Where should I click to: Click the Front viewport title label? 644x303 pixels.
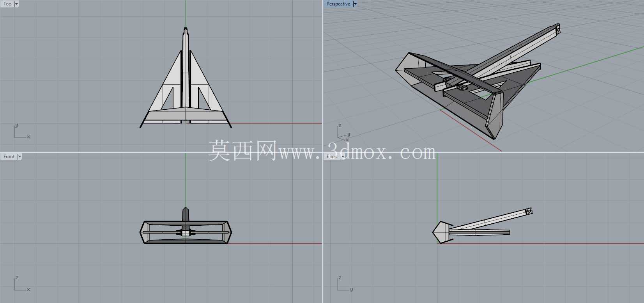pos(9,157)
